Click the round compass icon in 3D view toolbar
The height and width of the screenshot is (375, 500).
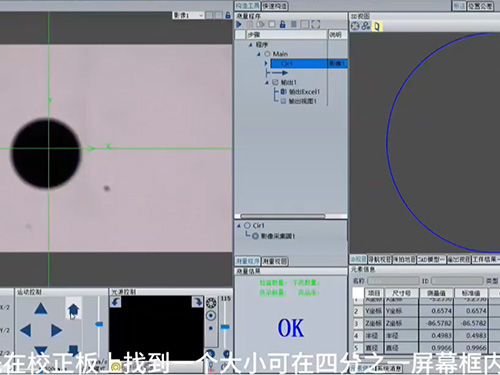tap(355, 26)
